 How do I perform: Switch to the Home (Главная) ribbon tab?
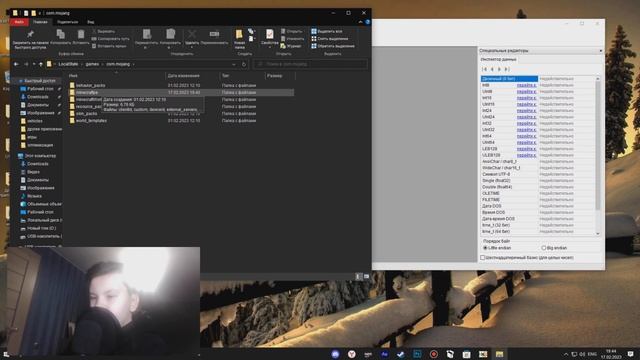(x=40, y=22)
